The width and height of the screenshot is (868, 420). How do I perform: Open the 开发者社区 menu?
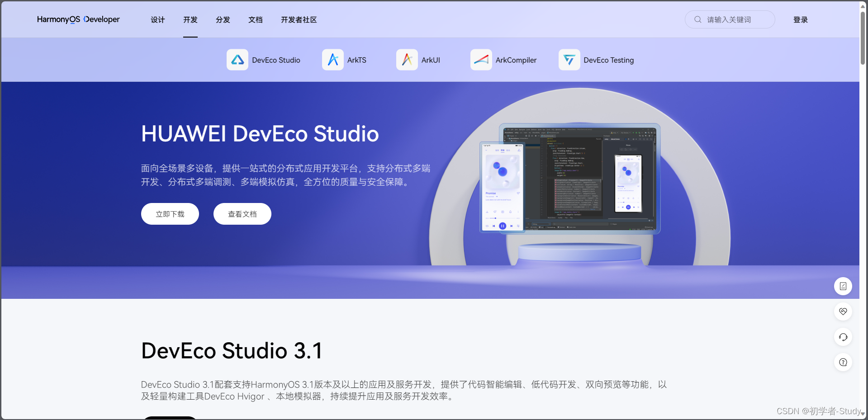[299, 20]
